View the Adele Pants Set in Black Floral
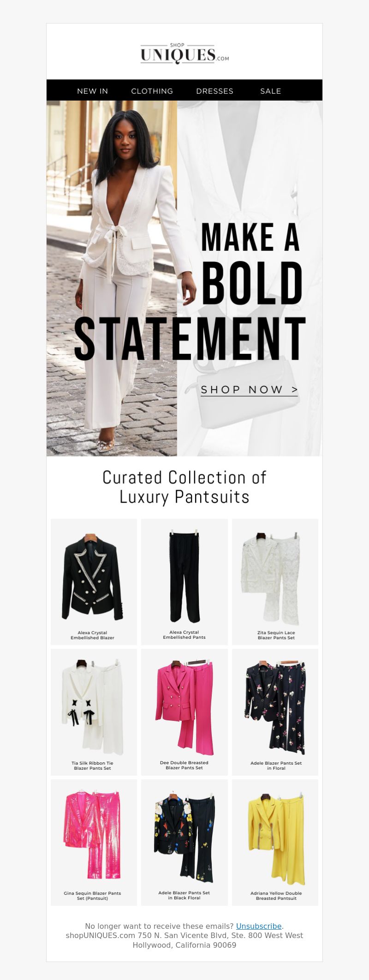369x980 pixels. pos(184,843)
